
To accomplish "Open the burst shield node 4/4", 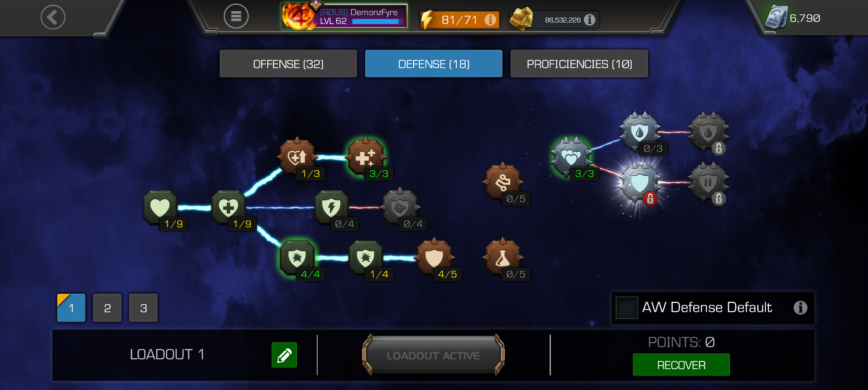I will click(x=297, y=257).
